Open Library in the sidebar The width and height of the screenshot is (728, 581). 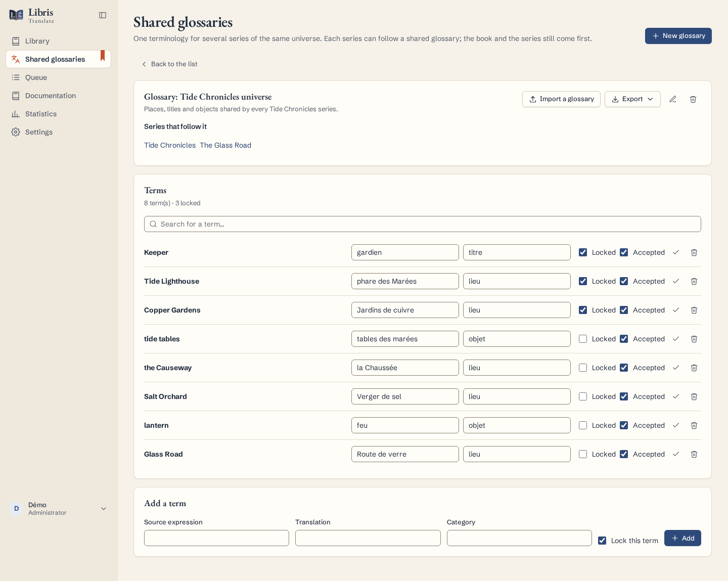pos(59,41)
